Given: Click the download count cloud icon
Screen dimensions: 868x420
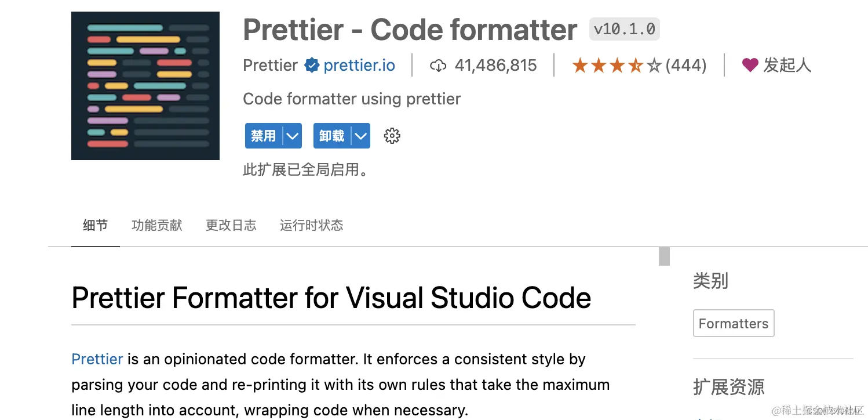Looking at the screenshot, I should [438, 65].
